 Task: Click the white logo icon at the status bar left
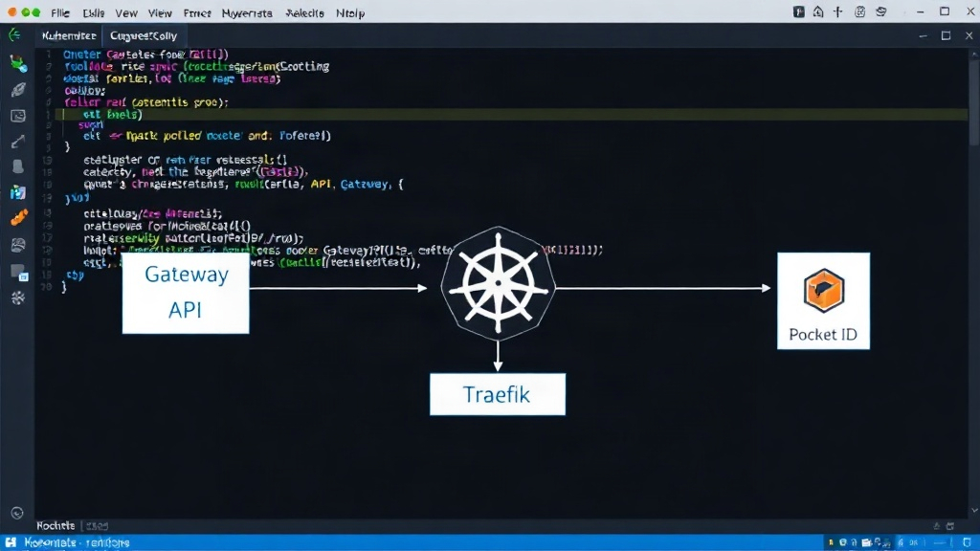tap(11, 542)
